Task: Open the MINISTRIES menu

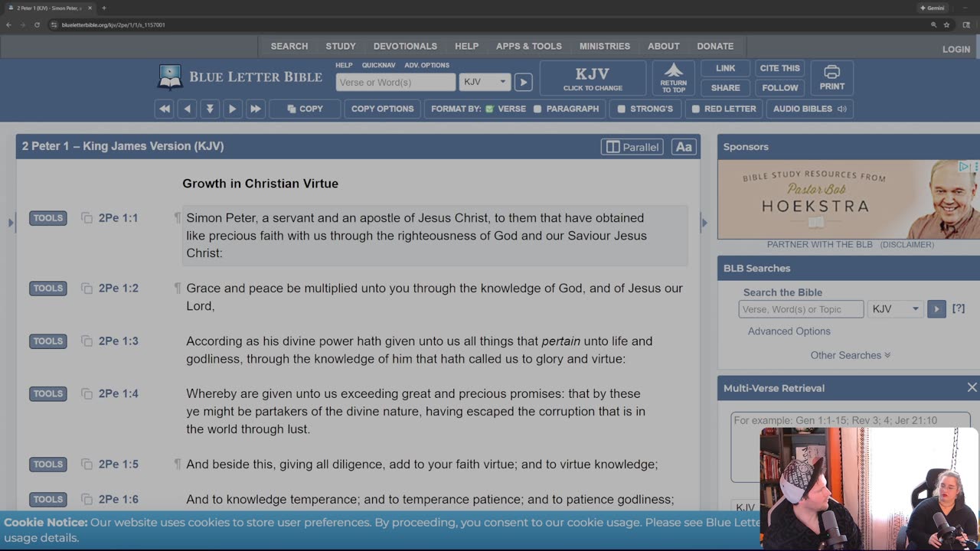Action: click(605, 46)
